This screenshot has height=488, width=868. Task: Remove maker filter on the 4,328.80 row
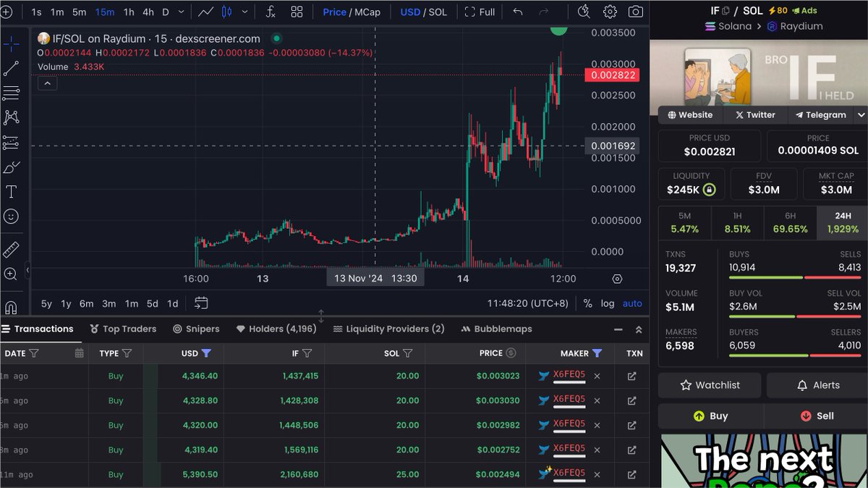pos(597,401)
